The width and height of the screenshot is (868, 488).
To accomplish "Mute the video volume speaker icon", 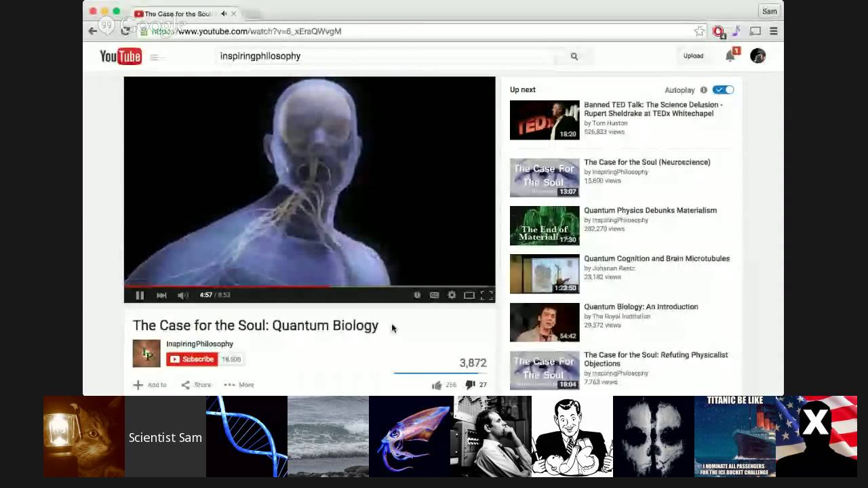I will pyautogui.click(x=182, y=295).
